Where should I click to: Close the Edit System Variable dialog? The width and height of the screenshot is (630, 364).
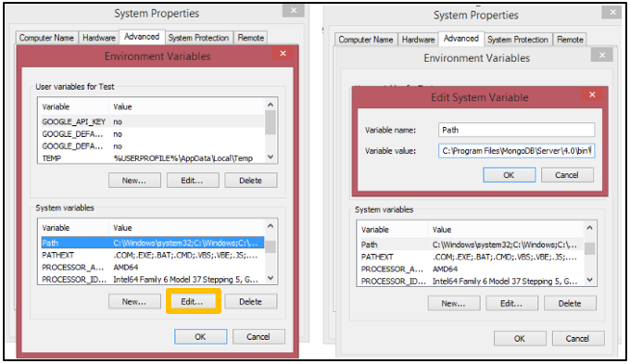pyautogui.click(x=592, y=94)
